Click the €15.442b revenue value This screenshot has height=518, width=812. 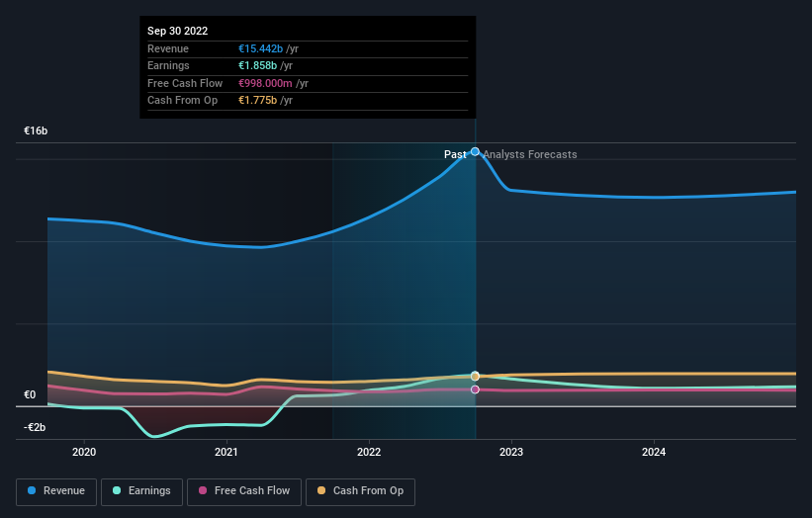point(260,48)
